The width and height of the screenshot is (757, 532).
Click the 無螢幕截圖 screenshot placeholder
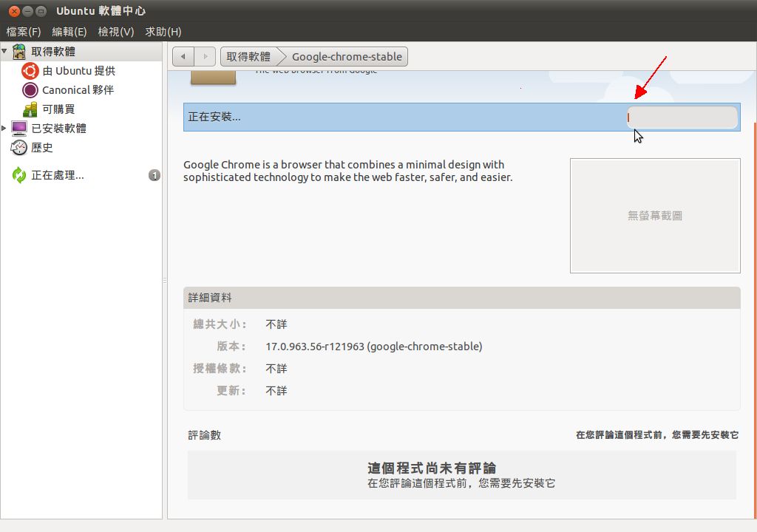(654, 216)
